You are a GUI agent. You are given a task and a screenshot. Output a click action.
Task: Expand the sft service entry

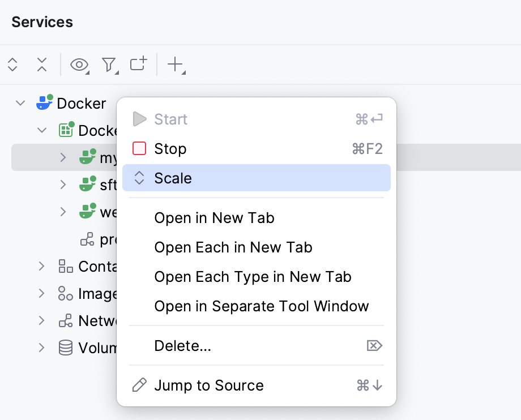point(62,185)
